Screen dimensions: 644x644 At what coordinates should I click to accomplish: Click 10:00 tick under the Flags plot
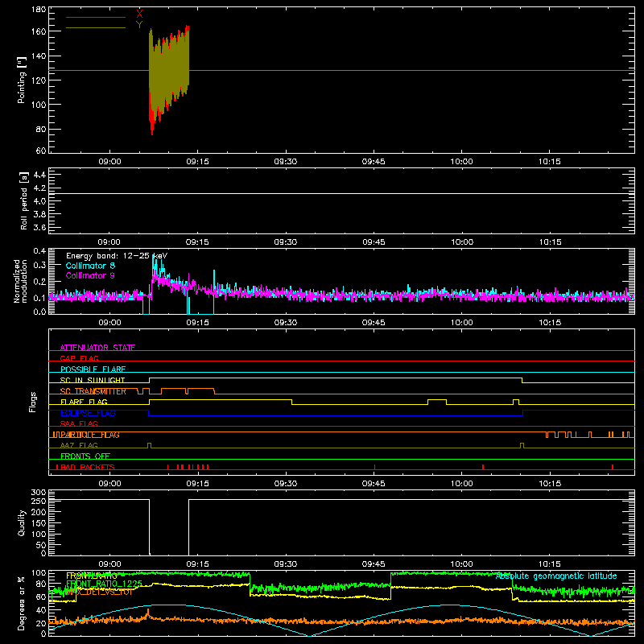(x=461, y=484)
